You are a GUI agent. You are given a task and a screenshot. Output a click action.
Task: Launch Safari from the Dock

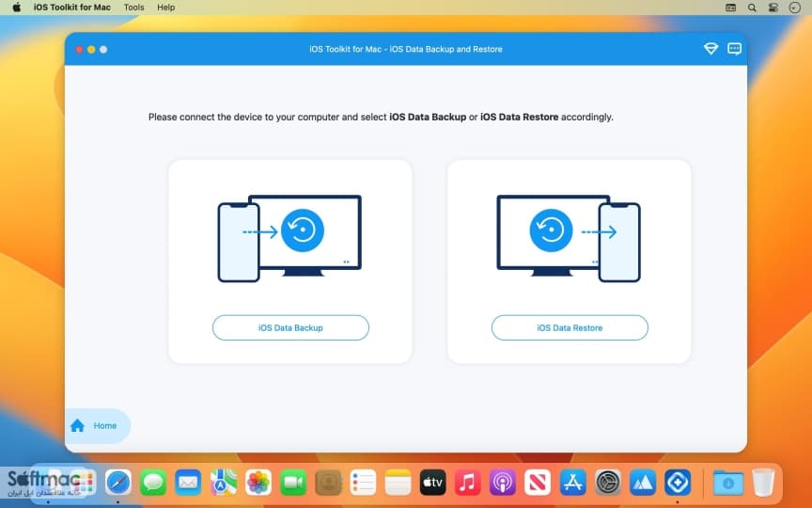(118, 483)
